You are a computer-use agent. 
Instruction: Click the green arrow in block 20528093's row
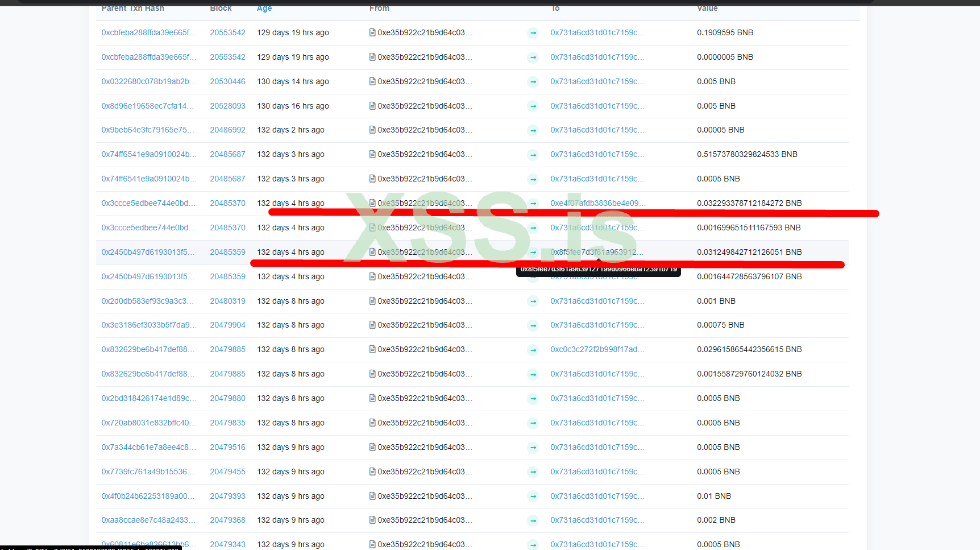click(x=533, y=106)
